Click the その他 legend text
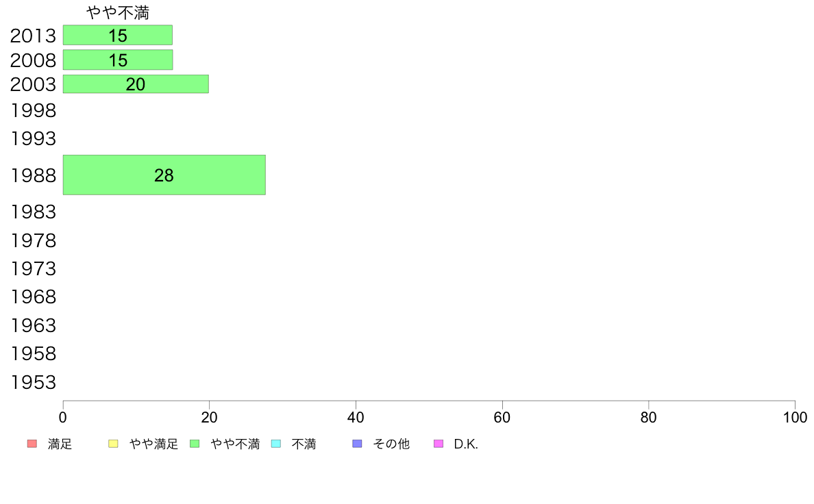Screen dimensions: 814x504 click(391, 444)
